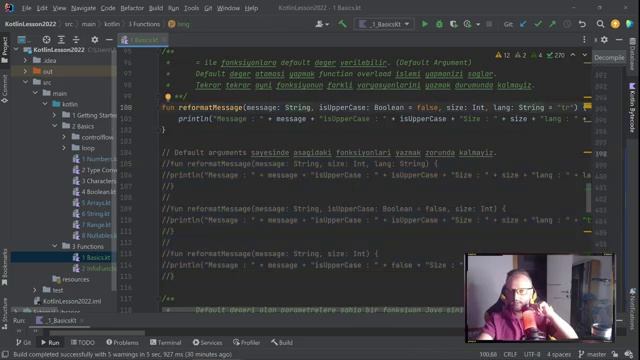Open the Build tool window

282,342
